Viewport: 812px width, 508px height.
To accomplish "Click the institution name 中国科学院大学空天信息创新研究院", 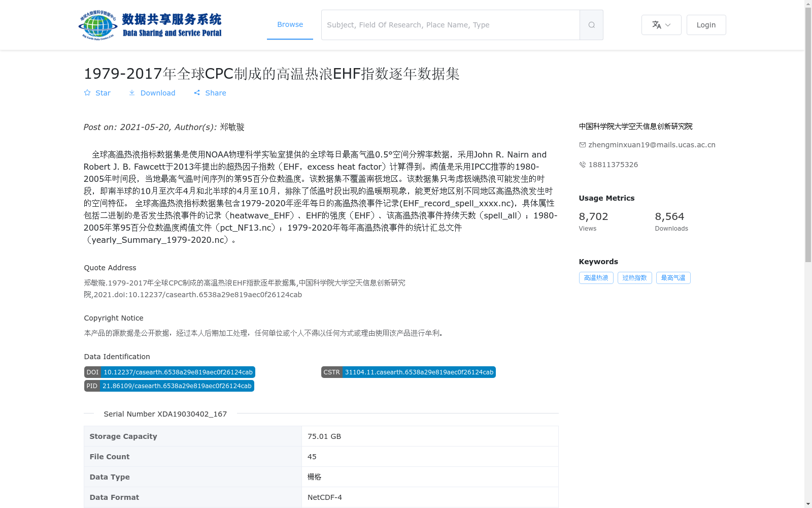I will pos(635,126).
